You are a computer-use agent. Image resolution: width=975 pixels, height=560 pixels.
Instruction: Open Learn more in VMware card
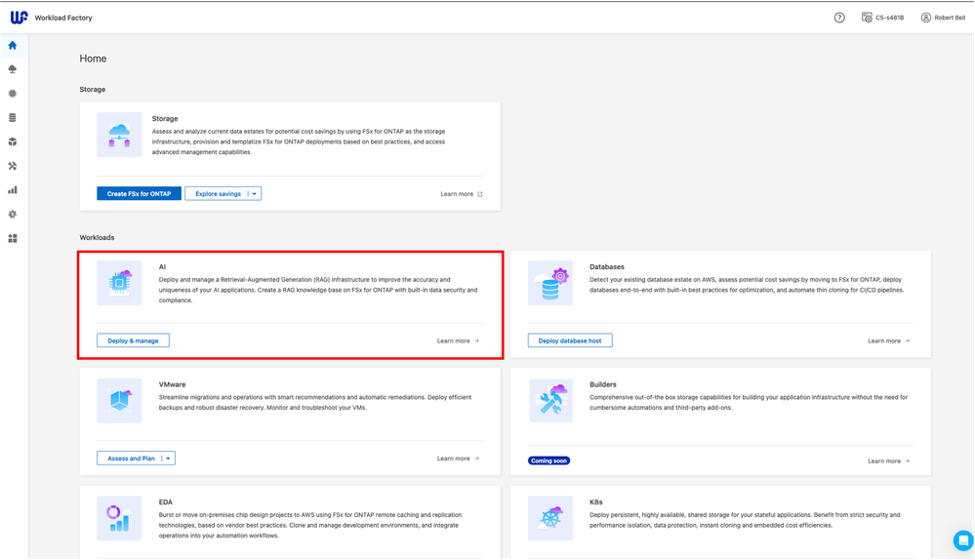(x=458, y=459)
